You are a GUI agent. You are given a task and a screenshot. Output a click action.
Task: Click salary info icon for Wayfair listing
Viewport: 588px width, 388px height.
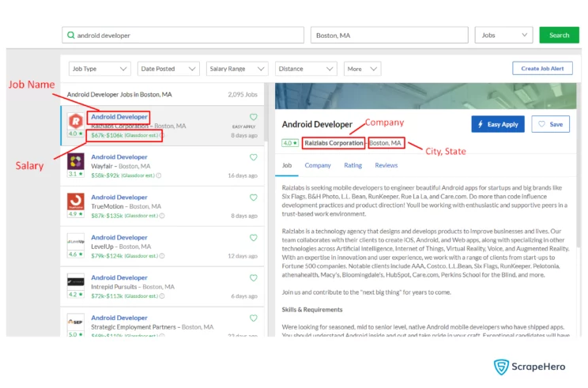[x=159, y=175]
